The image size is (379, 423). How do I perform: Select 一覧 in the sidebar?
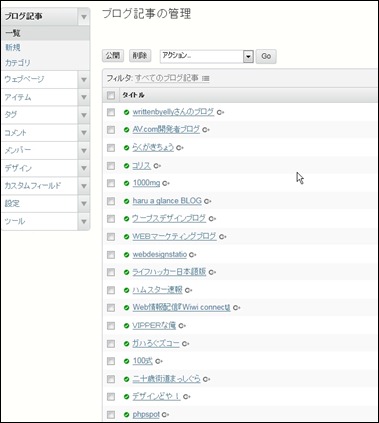pos(46,33)
